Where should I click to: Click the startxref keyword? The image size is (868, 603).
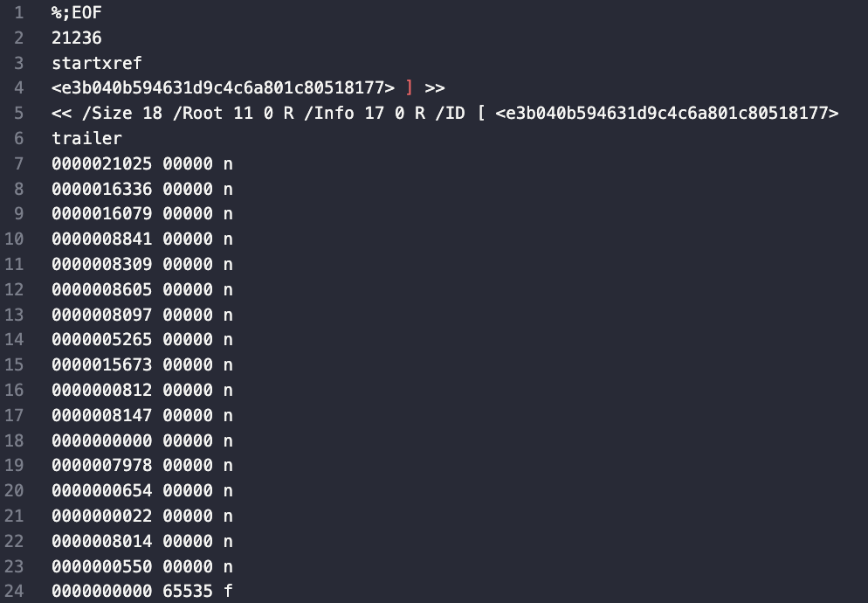click(97, 63)
